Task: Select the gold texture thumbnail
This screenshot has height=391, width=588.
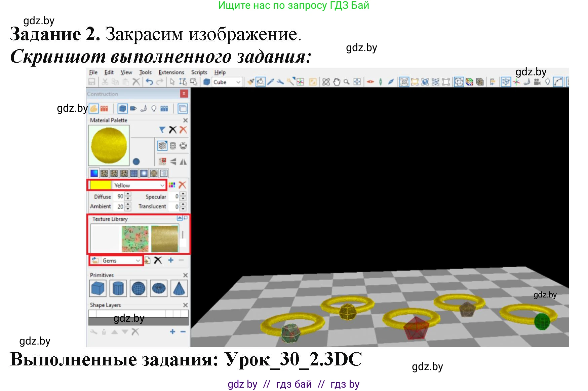Action: [x=164, y=239]
